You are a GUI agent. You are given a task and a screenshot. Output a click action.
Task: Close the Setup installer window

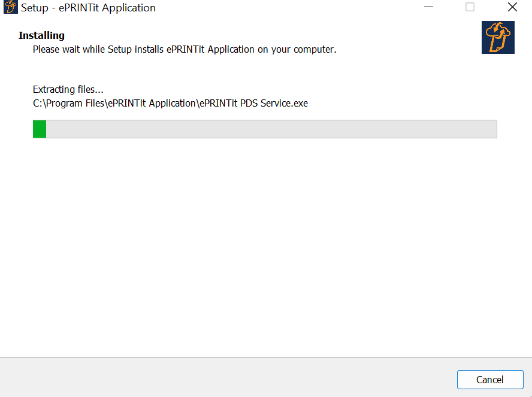click(x=512, y=8)
